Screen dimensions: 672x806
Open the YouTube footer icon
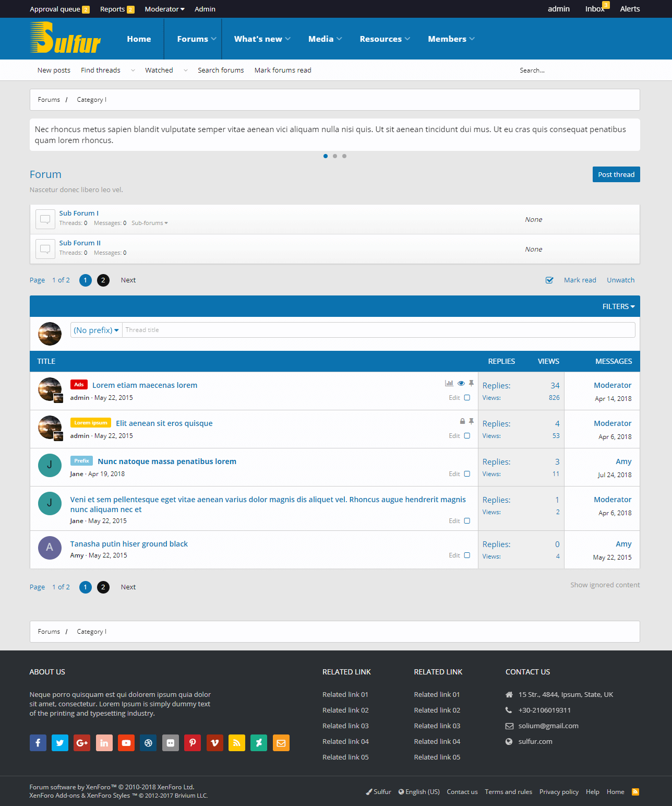coord(126,743)
